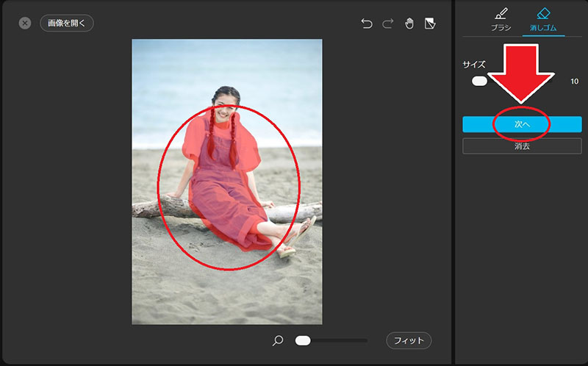This screenshot has height=366, width=588.
Task: Undo the last mask stroke
Action: [367, 24]
